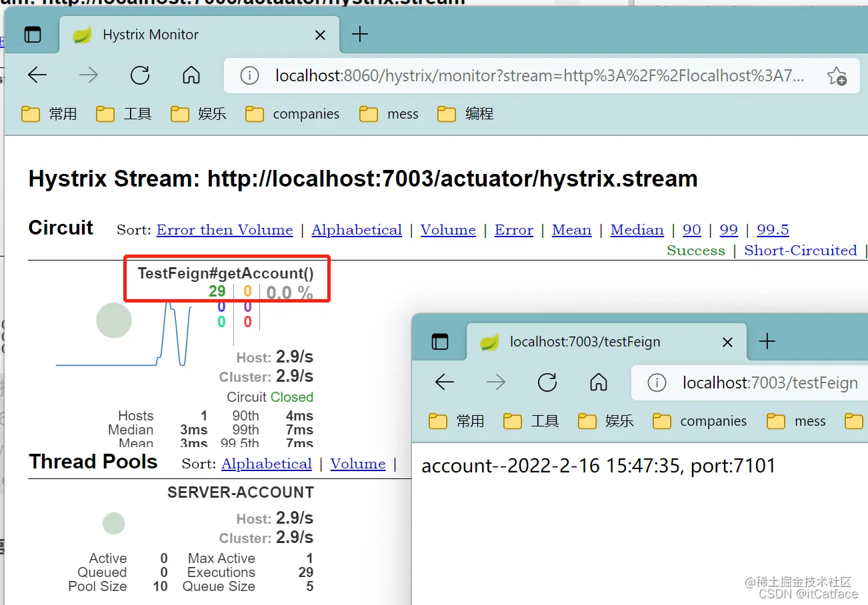Click the localhost:7003/testFeign address bar
Image resolution: width=868 pixels, height=605 pixels.
(x=749, y=383)
